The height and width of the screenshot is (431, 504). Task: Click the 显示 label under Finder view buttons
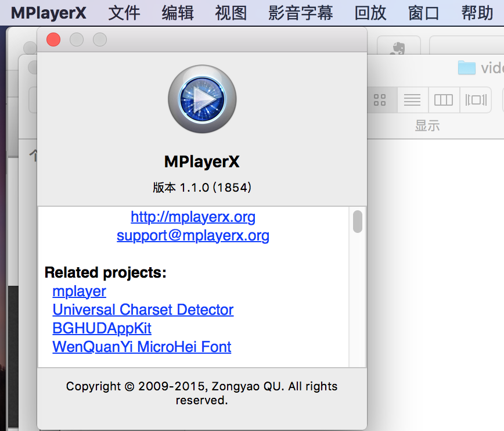[x=427, y=125]
